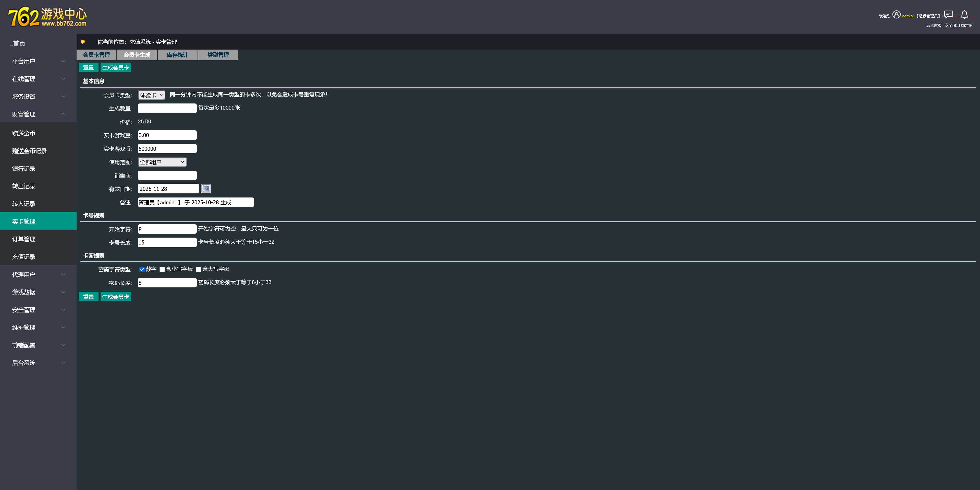Click top 生成会员卡 button
Image resolution: width=980 pixels, height=490 pixels.
coord(116,67)
